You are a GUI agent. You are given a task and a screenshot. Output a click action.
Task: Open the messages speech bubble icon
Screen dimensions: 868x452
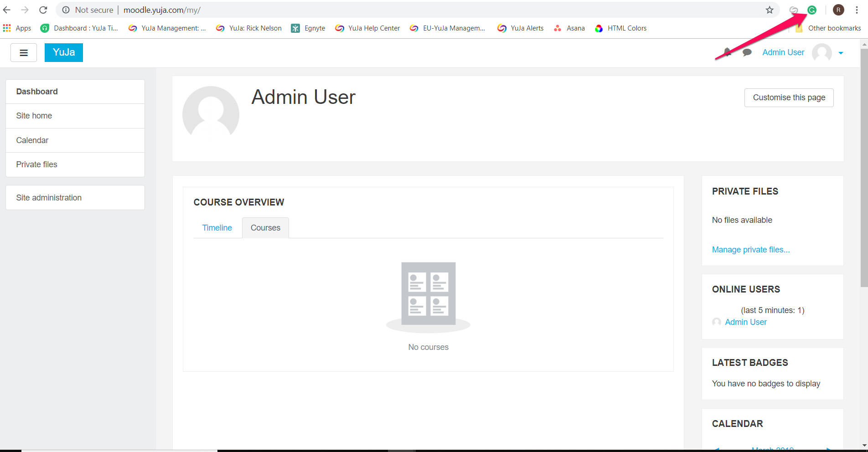click(747, 52)
